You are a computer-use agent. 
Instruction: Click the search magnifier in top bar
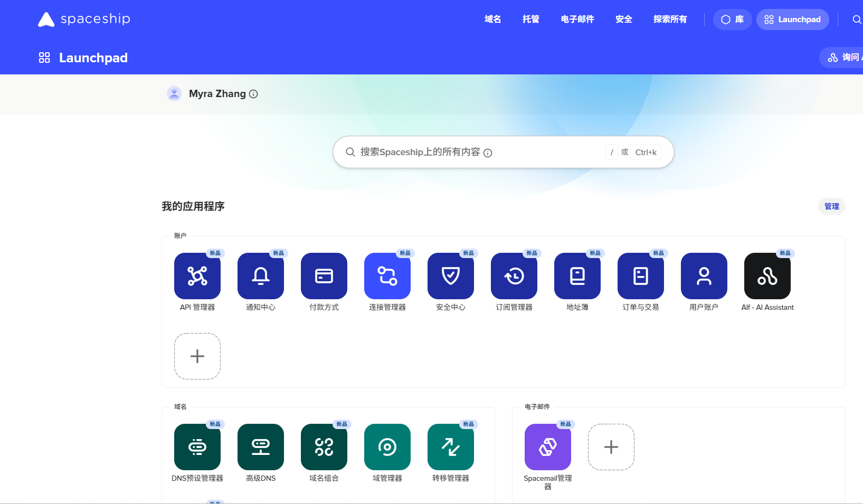857,20
